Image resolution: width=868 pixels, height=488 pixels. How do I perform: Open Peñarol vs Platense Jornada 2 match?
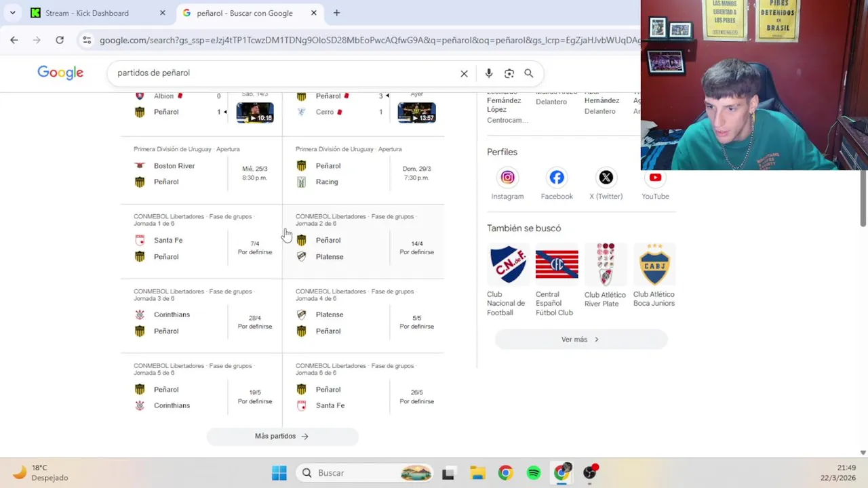point(363,241)
